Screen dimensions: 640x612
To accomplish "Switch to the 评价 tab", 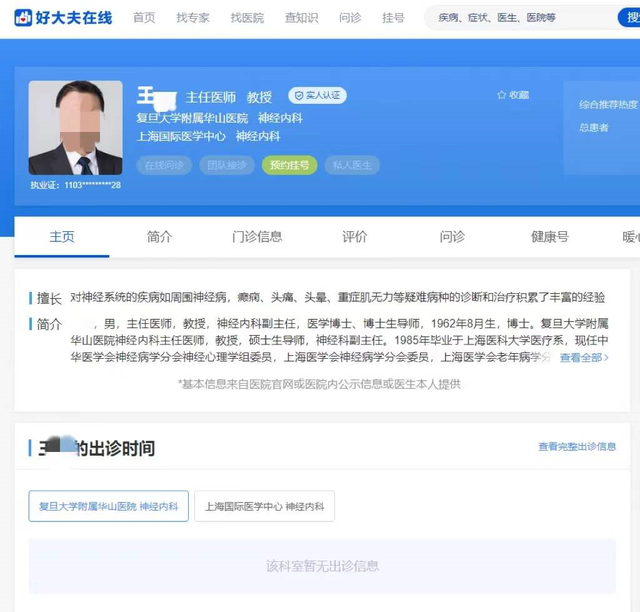I will point(355,237).
